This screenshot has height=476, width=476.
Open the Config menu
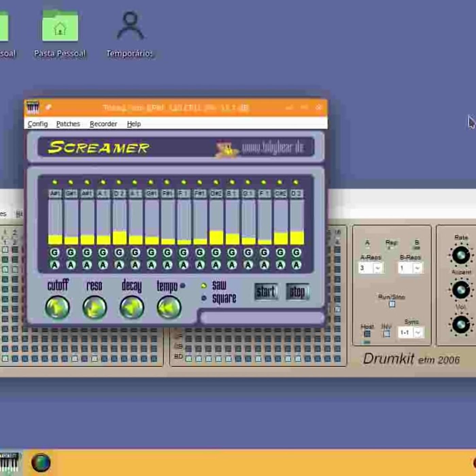tap(38, 124)
